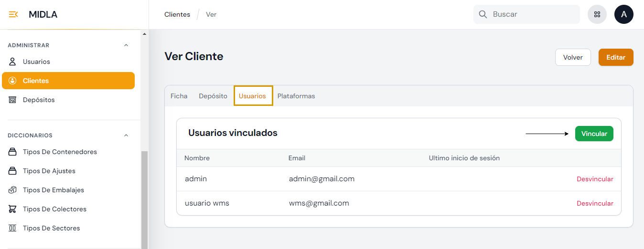Screen dimensions: 644x249
Task: Desvincular the admin user
Action: [x=595, y=179]
